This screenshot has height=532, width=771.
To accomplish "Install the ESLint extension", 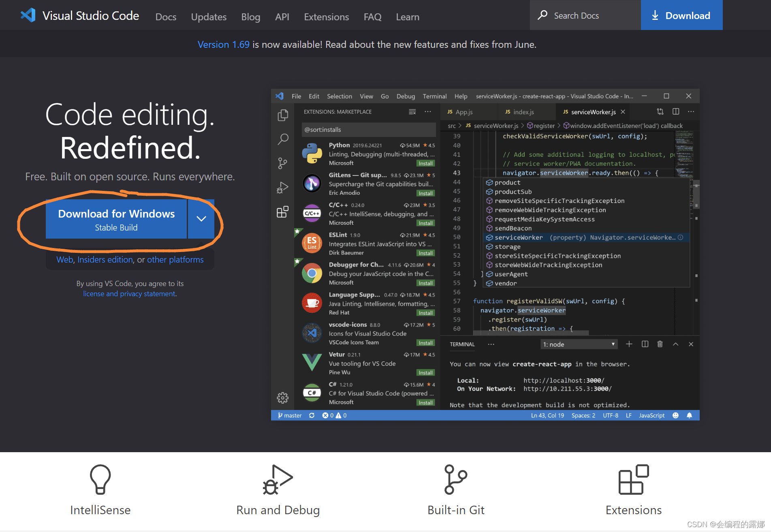I will 425,253.
